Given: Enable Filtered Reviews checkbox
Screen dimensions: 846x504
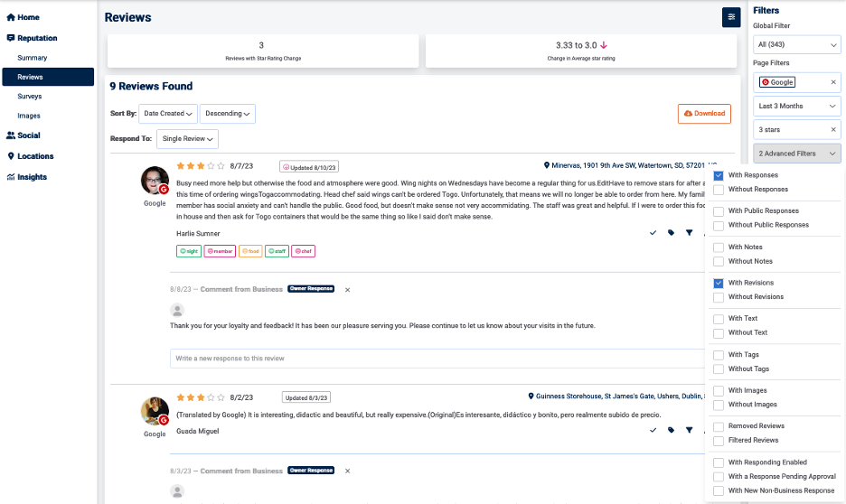Looking at the screenshot, I should click(x=719, y=441).
